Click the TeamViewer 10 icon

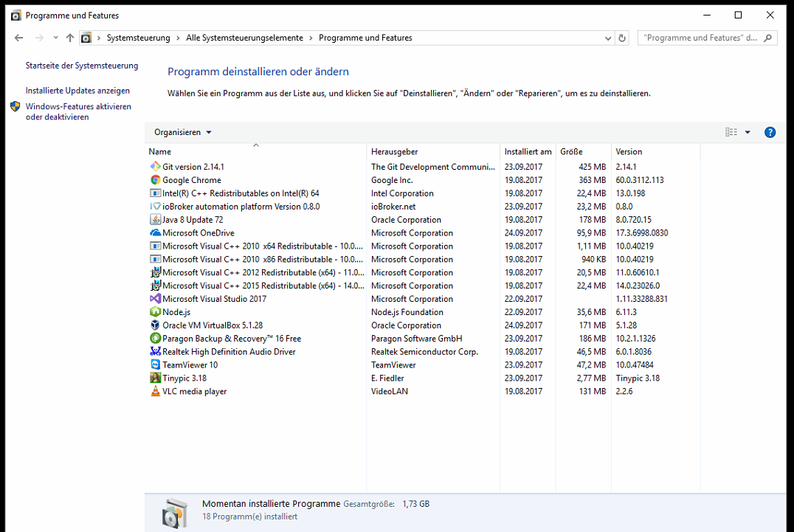tap(155, 365)
